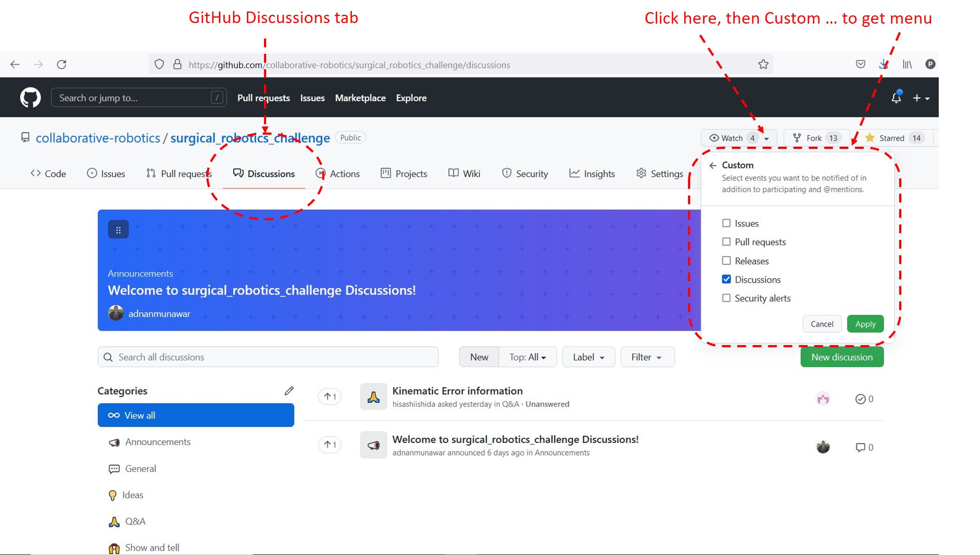Click the browser forward arrow
This screenshot has height=555, width=980.
38,64
